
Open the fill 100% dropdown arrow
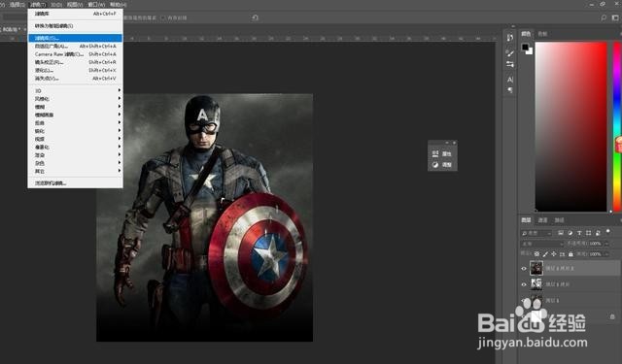606,254
